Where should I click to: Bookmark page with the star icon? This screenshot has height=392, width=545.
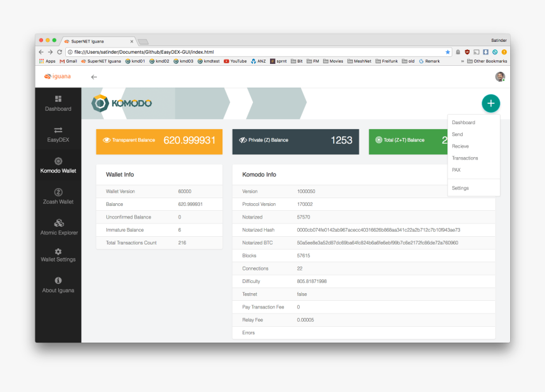(447, 52)
